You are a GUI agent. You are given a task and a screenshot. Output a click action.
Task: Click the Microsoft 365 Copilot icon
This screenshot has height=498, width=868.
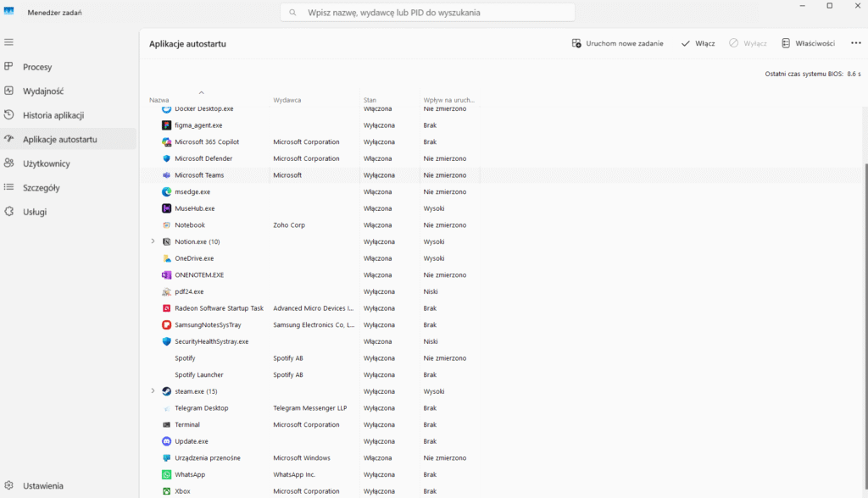click(x=167, y=141)
